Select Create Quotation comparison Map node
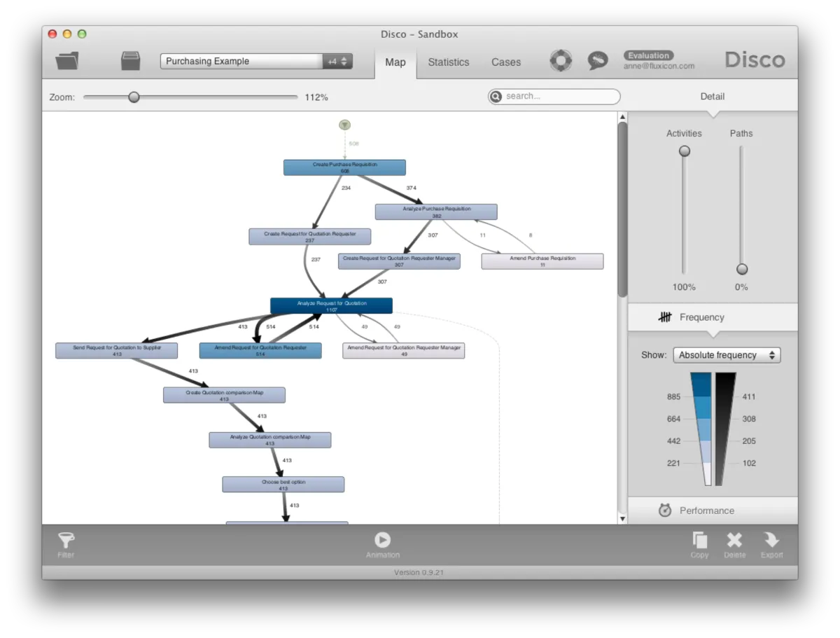 click(x=224, y=395)
